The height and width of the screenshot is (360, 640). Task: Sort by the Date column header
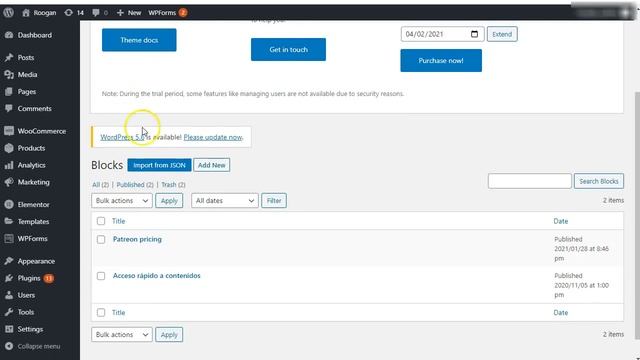click(x=561, y=221)
